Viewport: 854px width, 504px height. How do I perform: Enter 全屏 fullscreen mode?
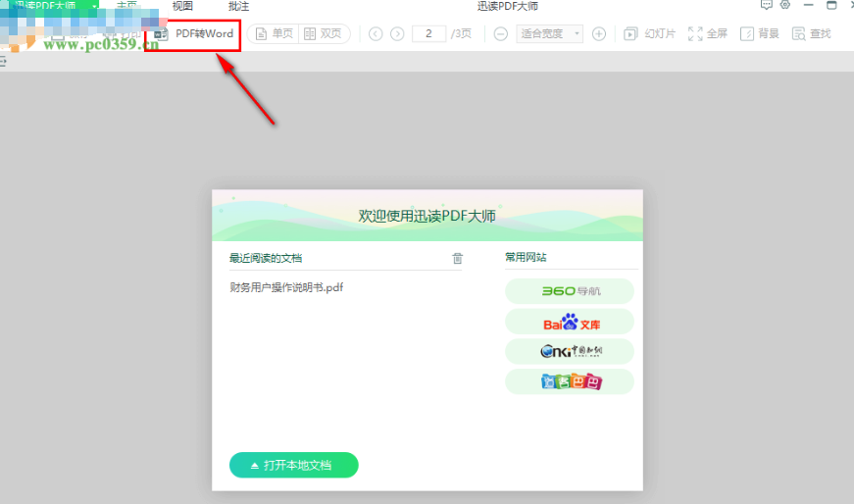click(x=708, y=33)
